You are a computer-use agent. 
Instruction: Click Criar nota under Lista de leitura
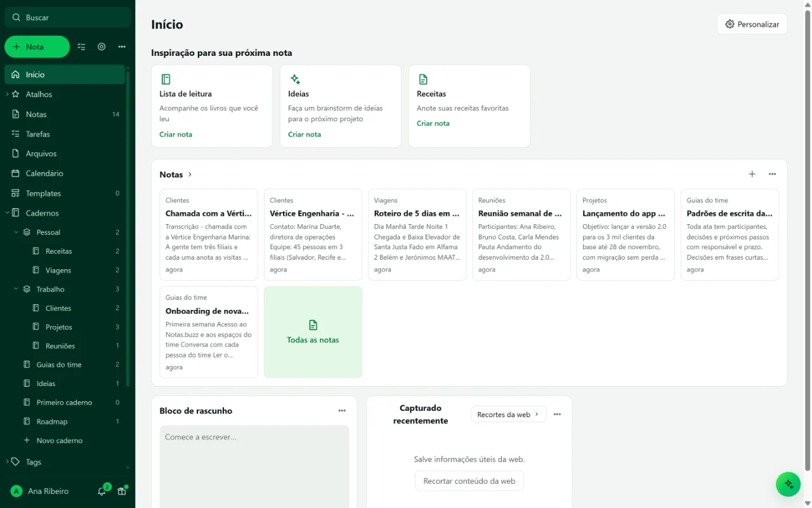tap(176, 134)
